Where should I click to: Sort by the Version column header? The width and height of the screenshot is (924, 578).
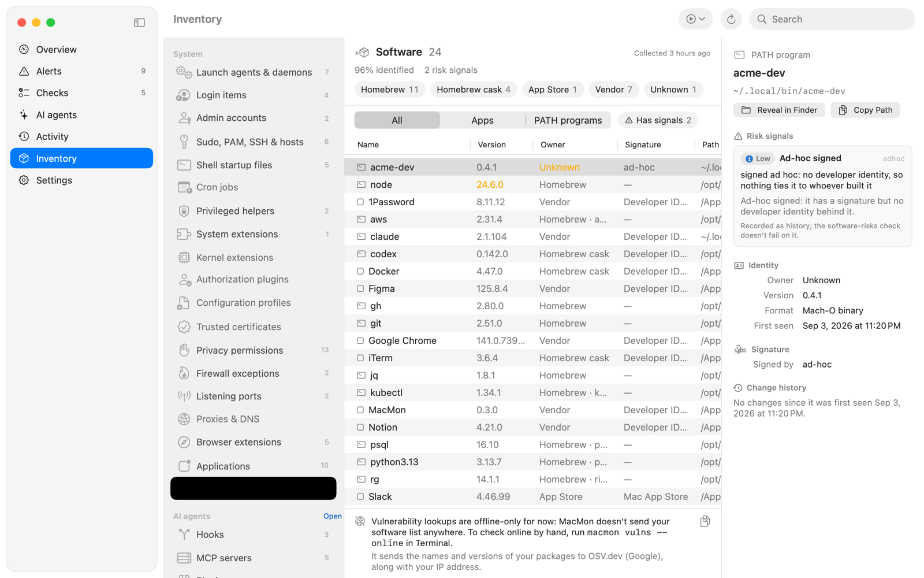point(492,144)
